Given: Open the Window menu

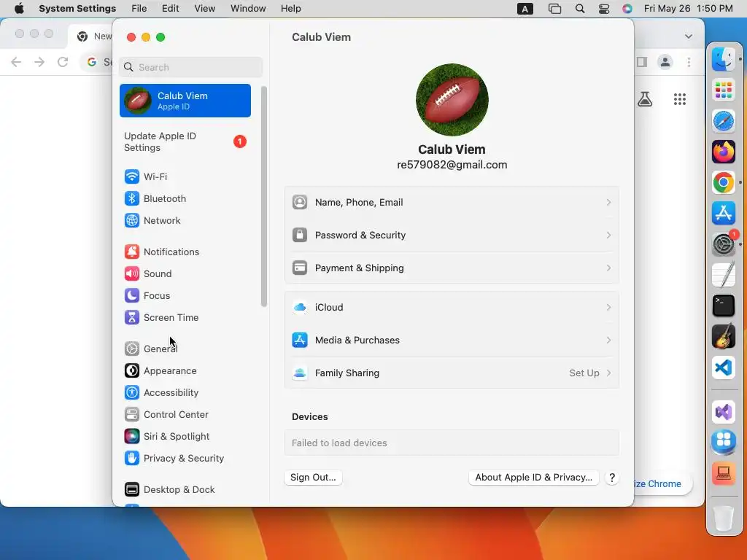Looking at the screenshot, I should 248,9.
